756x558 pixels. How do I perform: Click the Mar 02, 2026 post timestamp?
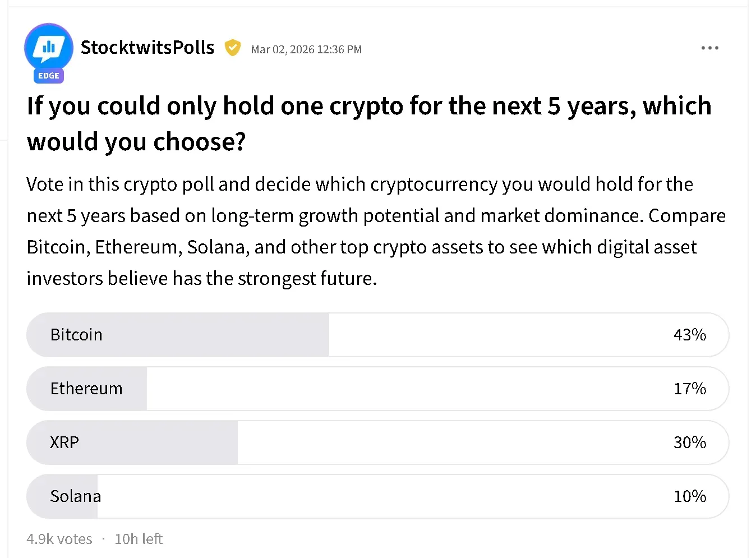(x=306, y=49)
